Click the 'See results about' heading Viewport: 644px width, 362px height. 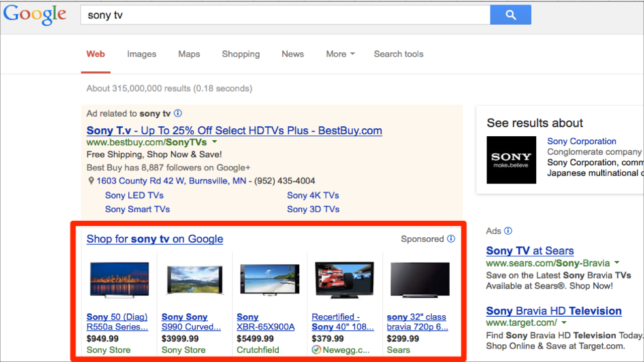click(x=535, y=123)
